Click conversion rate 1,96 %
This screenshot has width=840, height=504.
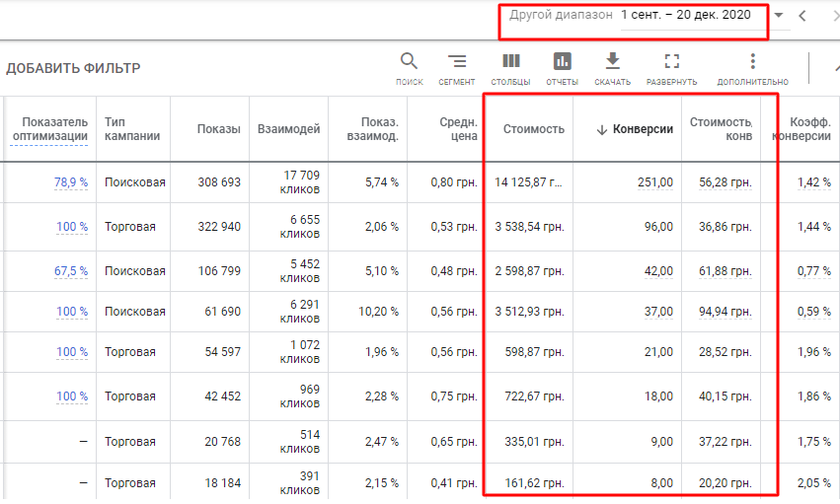813,352
